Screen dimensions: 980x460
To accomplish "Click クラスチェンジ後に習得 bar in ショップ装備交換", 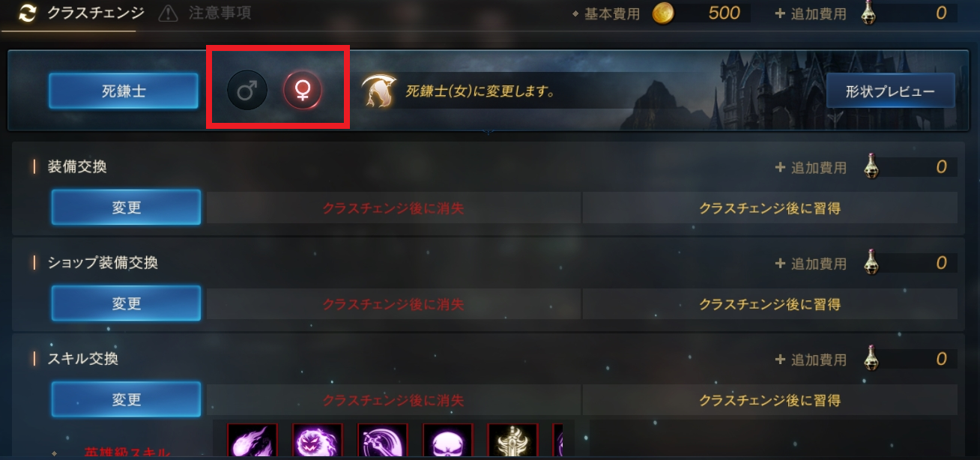I will (769, 304).
